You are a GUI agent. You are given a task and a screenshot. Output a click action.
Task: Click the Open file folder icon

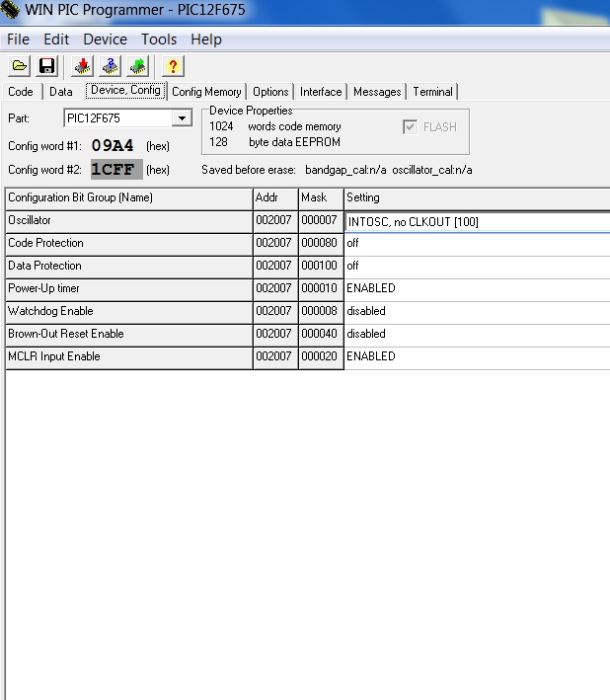point(19,66)
